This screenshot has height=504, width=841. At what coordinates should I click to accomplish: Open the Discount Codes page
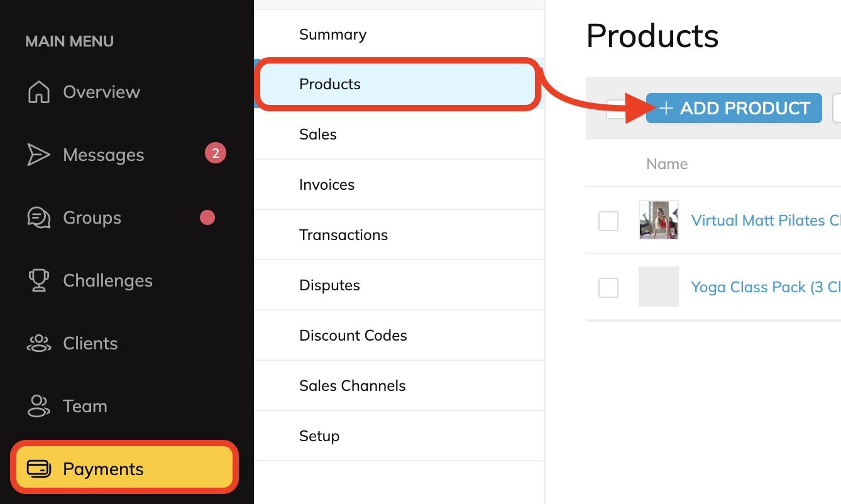353,336
